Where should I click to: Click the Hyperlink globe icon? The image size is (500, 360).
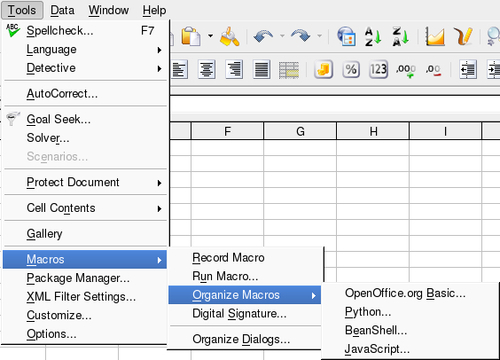pos(346,36)
